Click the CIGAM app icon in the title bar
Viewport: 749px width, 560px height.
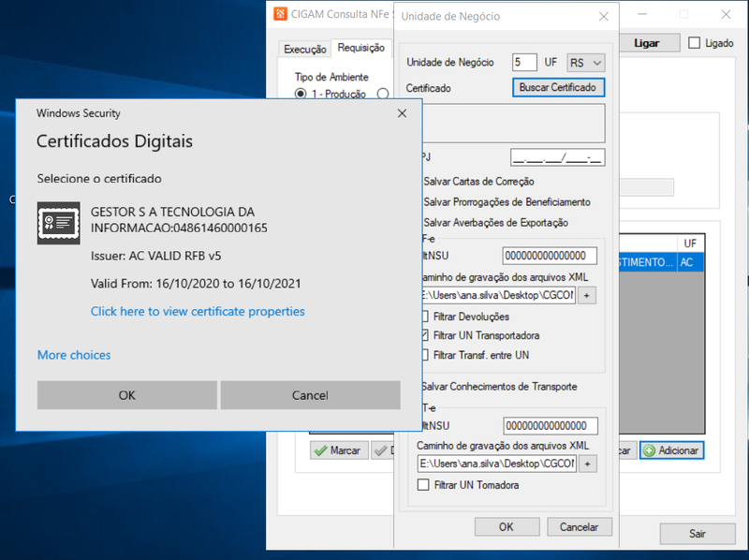pyautogui.click(x=280, y=14)
